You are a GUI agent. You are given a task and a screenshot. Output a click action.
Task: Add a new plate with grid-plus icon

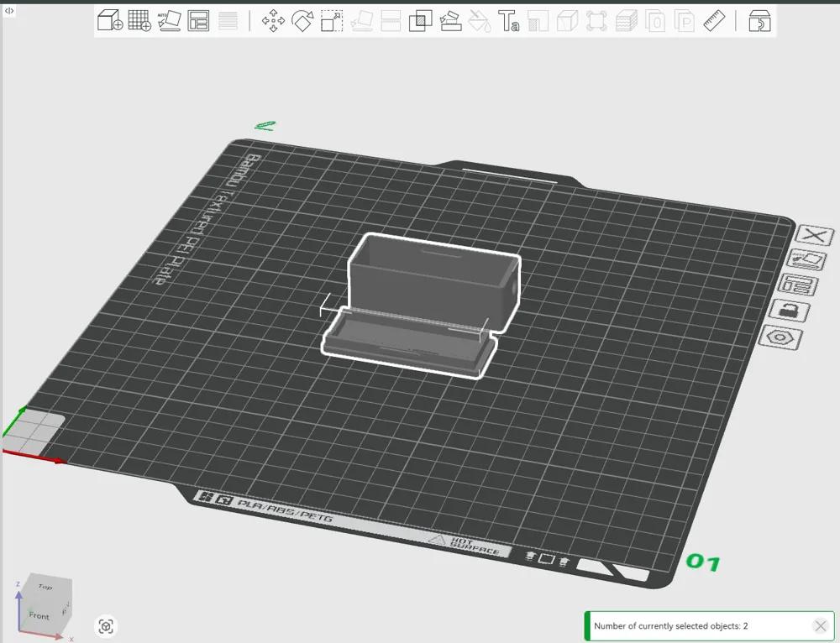pyautogui.click(x=139, y=20)
